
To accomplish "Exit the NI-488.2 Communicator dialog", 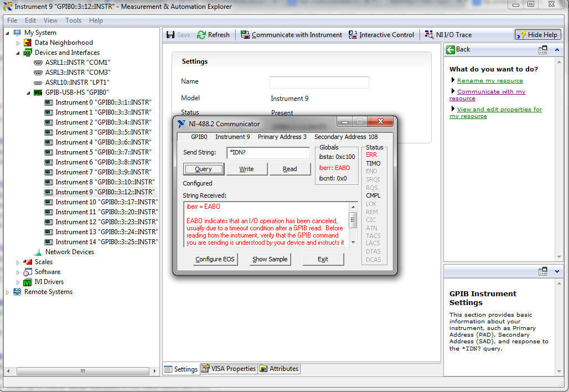I will tap(323, 259).
